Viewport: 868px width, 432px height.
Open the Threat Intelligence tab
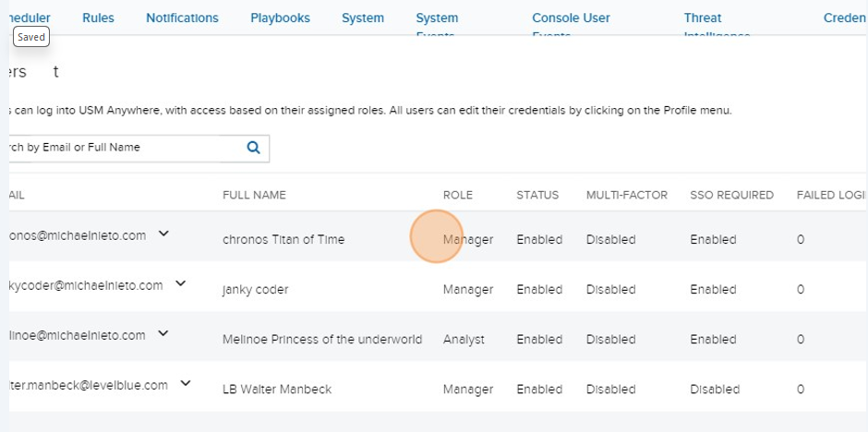[717, 25]
